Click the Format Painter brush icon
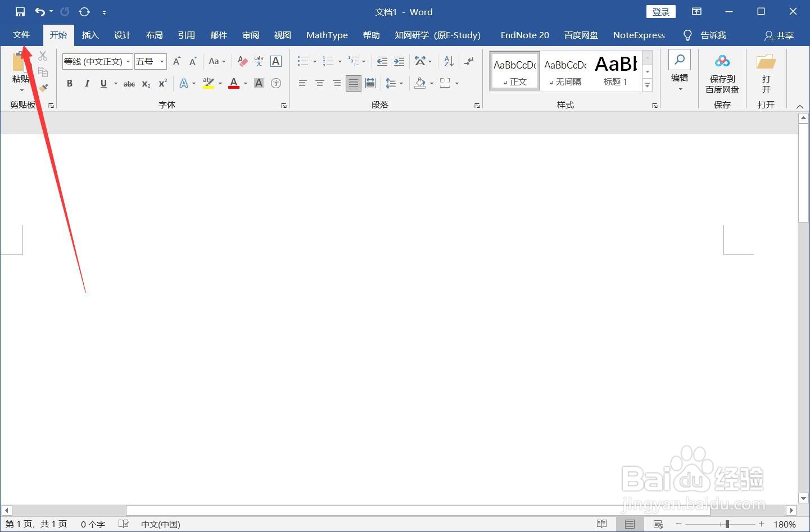Screen dimensions: 810x532 (x=43, y=88)
